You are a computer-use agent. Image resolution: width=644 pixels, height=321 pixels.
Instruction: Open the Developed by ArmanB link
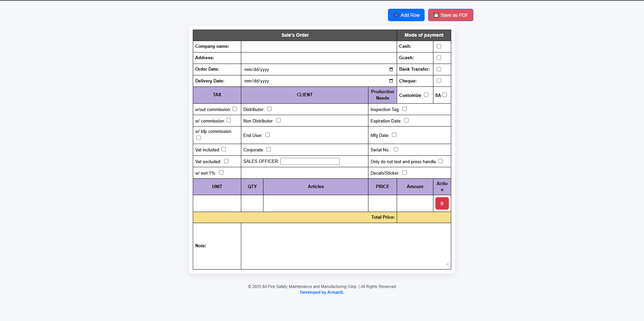point(322,292)
